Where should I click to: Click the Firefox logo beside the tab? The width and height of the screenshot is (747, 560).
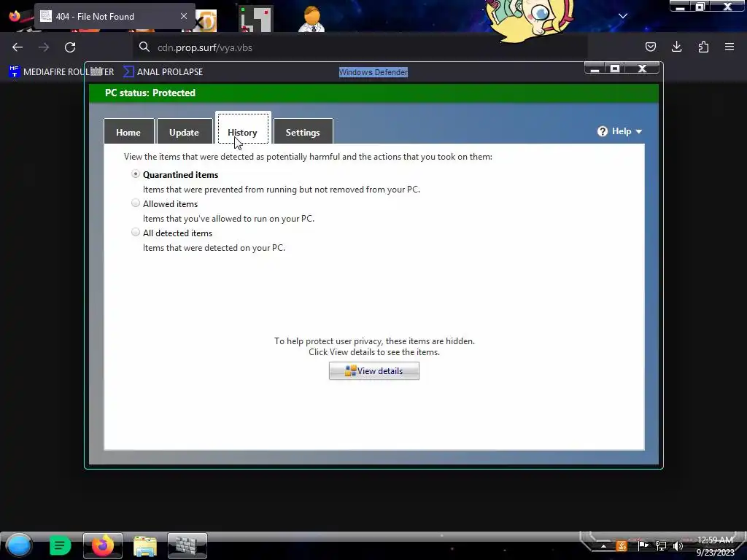(15, 16)
